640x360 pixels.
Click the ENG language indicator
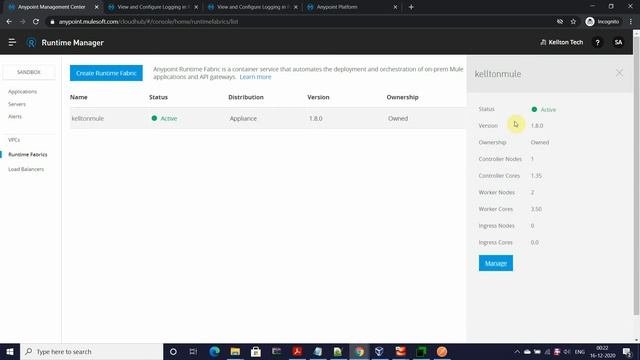[x=580, y=351]
